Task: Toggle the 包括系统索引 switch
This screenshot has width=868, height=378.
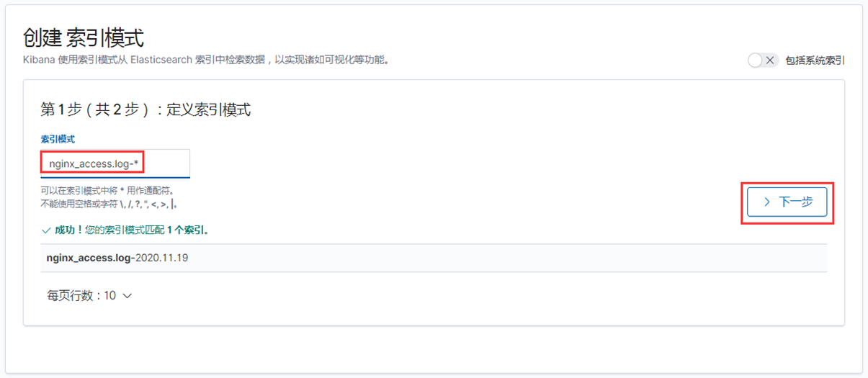Action: point(763,60)
